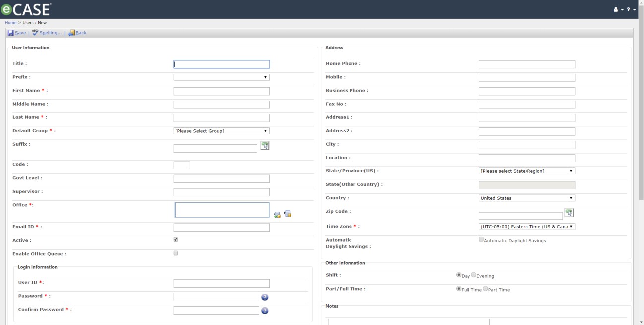The width and height of the screenshot is (644, 325).
Task: Click the User ID field
Action: click(x=222, y=283)
